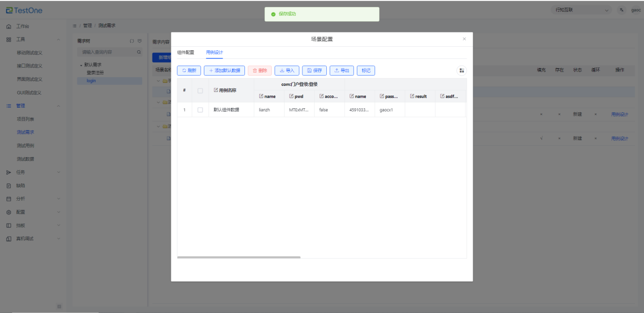644x313 pixels.
Task: Expand the 任务 menu chevron
Action: [x=58, y=172]
